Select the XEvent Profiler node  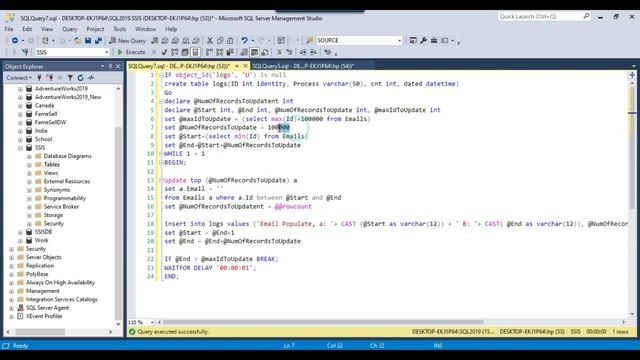click(x=44, y=316)
